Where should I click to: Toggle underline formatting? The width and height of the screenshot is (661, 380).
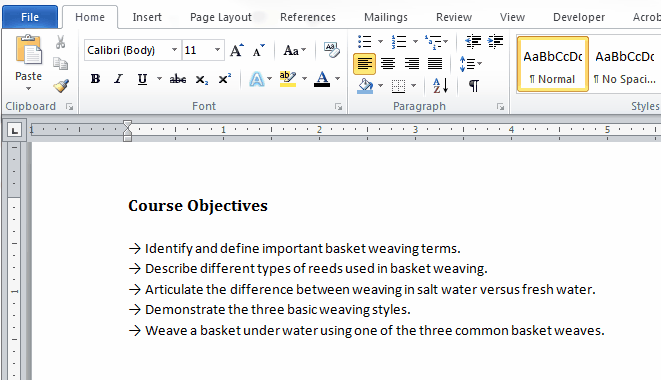click(x=142, y=79)
